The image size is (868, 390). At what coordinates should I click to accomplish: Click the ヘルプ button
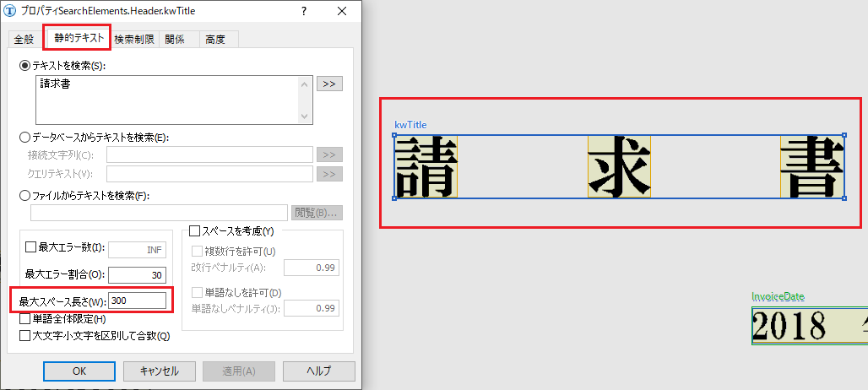tap(319, 371)
